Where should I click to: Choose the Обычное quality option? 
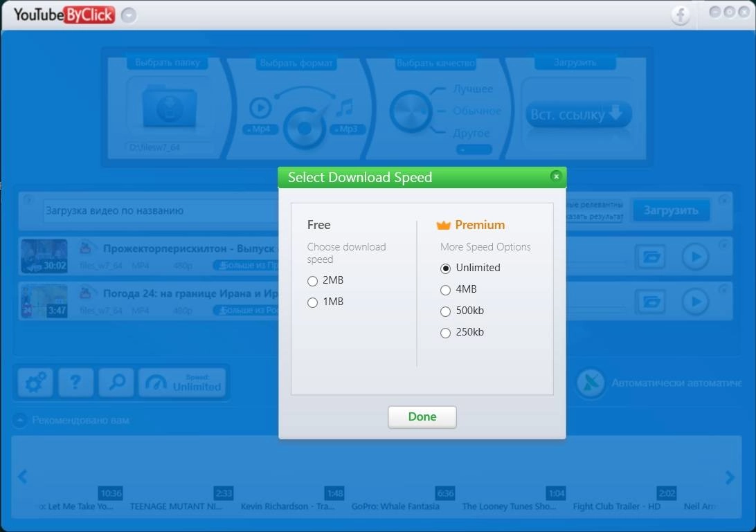point(477,111)
